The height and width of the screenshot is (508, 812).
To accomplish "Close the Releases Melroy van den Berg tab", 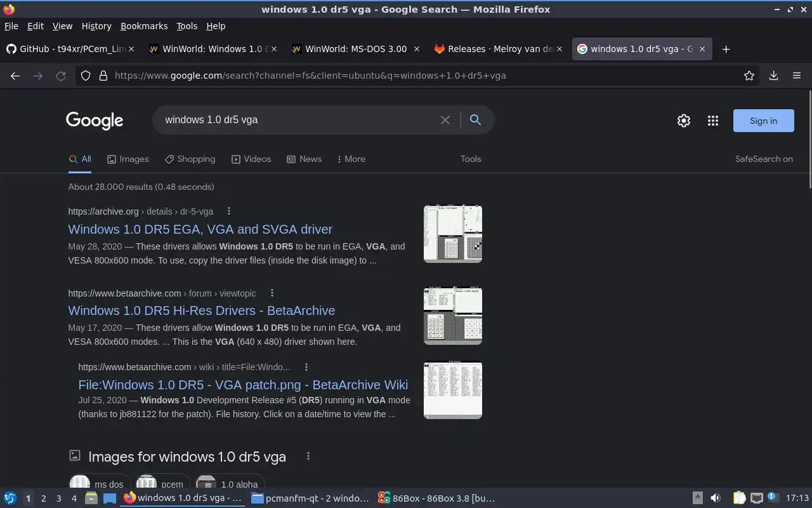I will 560,49.
